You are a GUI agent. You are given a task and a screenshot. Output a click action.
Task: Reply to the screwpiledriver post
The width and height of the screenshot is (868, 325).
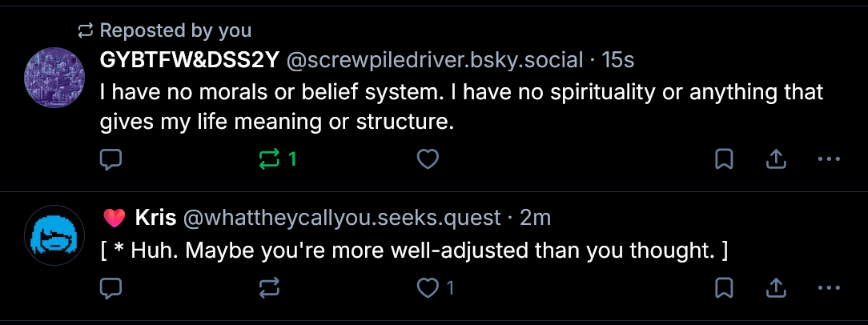click(111, 159)
